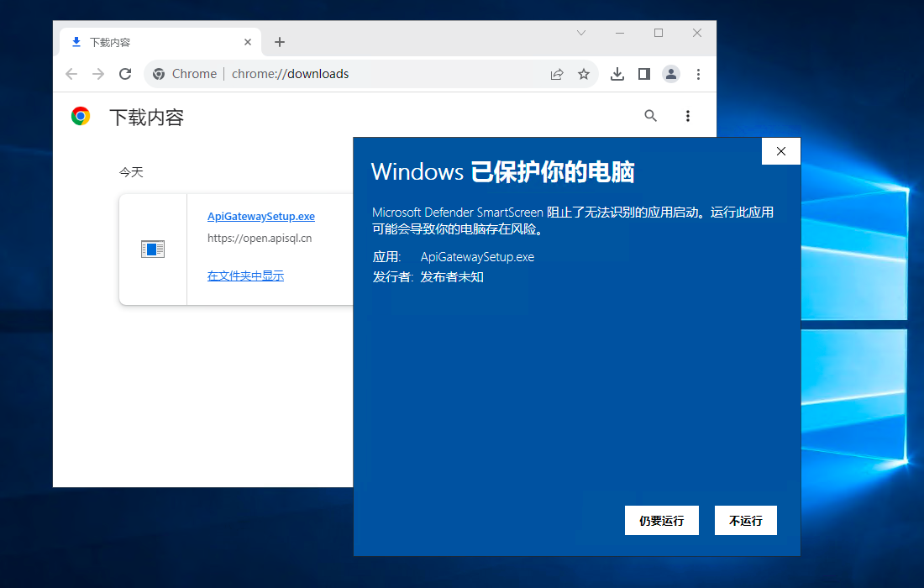Click the Chrome logo beside 下载内容 heading
This screenshot has width=924, height=588.
coord(81,115)
